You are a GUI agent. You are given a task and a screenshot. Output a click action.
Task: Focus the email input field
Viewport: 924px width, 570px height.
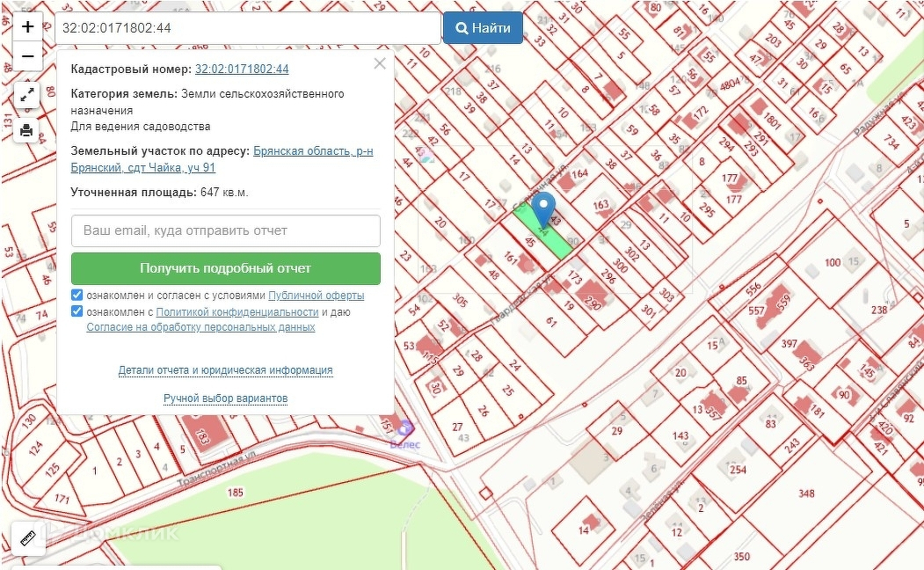[x=225, y=230]
